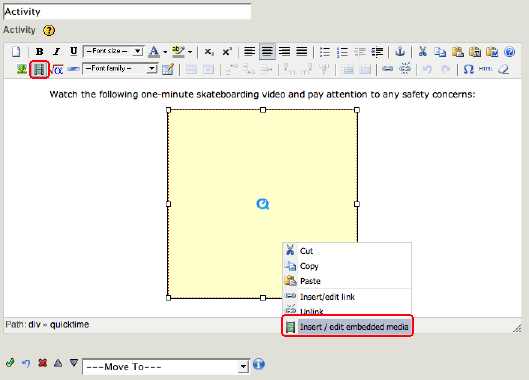Insert an anchor
This screenshot has width=529, height=380.
[x=400, y=52]
